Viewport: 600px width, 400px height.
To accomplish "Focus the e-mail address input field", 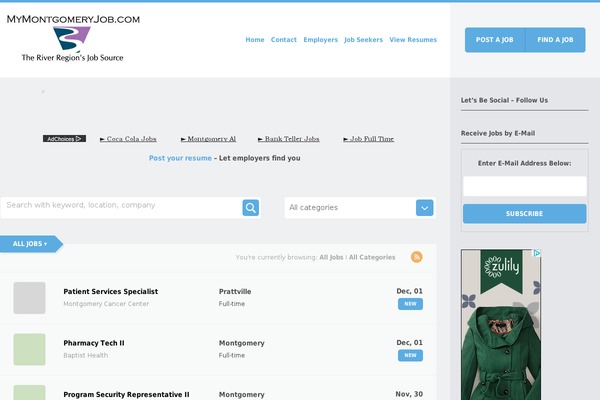I will pyautogui.click(x=525, y=186).
